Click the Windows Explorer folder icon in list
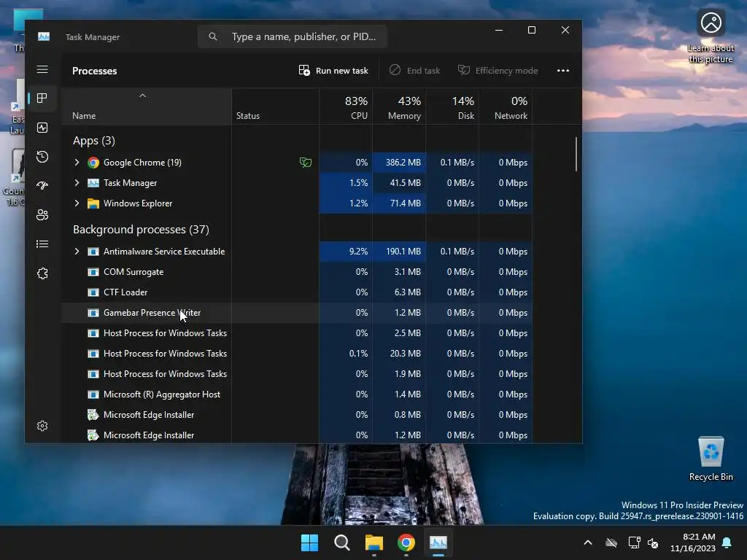 pos(93,203)
